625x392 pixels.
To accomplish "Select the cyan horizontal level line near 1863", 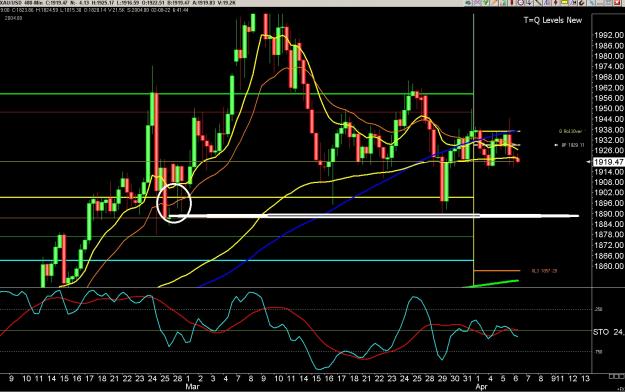I will pos(237,261).
